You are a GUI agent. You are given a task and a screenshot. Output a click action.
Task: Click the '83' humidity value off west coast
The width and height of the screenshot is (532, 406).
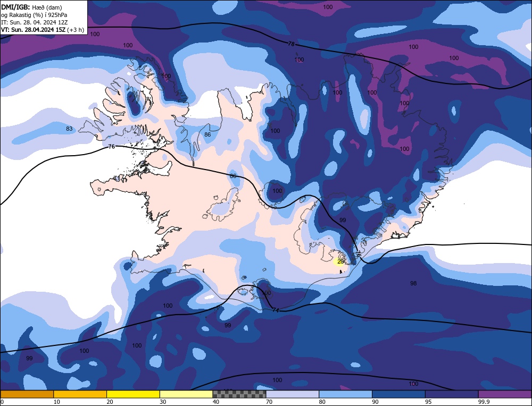tap(69, 129)
